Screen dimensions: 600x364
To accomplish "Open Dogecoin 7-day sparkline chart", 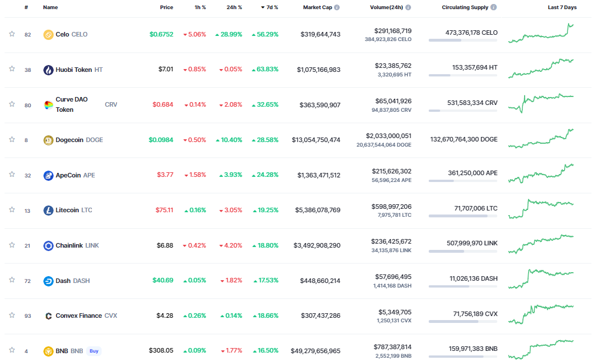I will point(541,139).
